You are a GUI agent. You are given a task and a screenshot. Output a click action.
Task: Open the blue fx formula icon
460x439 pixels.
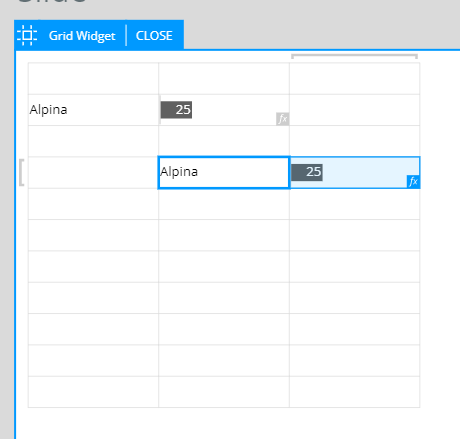(x=413, y=182)
